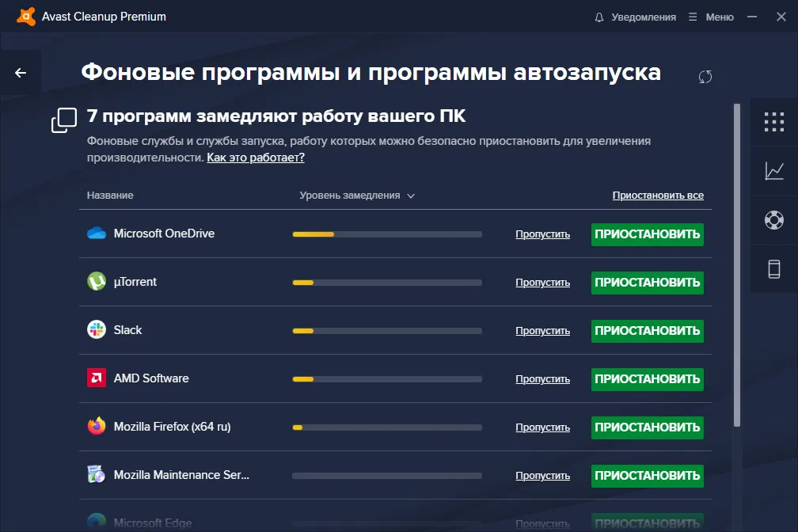Open the apps grid icon in the sidebar
This screenshot has height=532, width=798.
coord(774,123)
